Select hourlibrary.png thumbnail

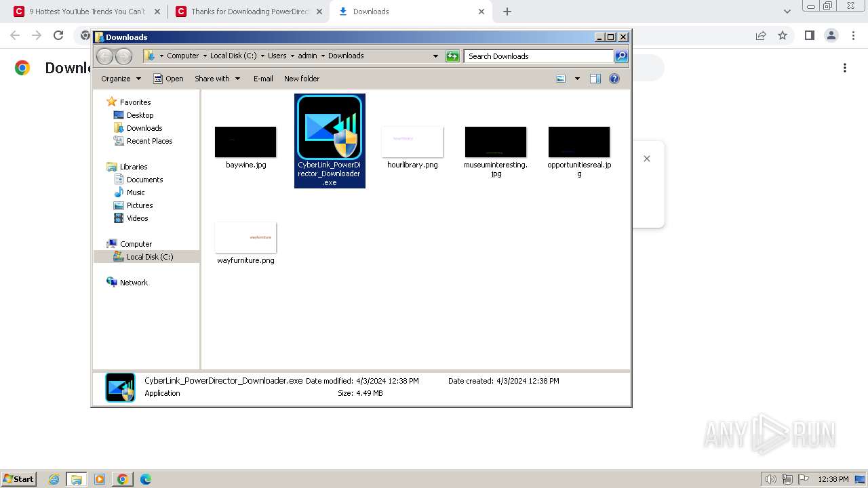click(x=412, y=142)
